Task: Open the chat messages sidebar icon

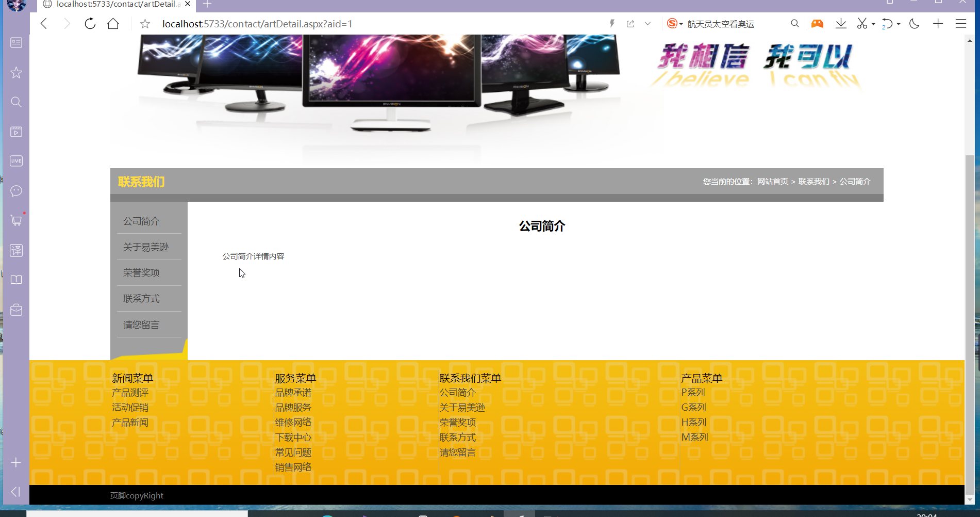Action: pos(16,191)
